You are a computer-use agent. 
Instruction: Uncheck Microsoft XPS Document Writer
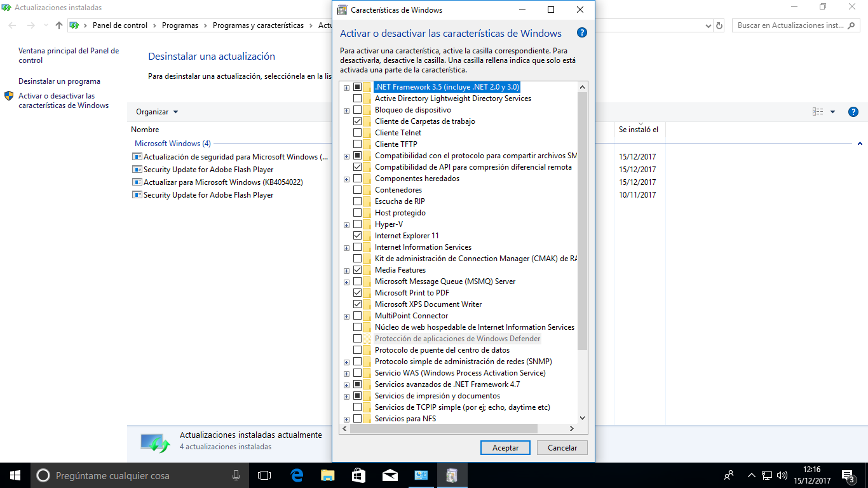click(x=357, y=304)
